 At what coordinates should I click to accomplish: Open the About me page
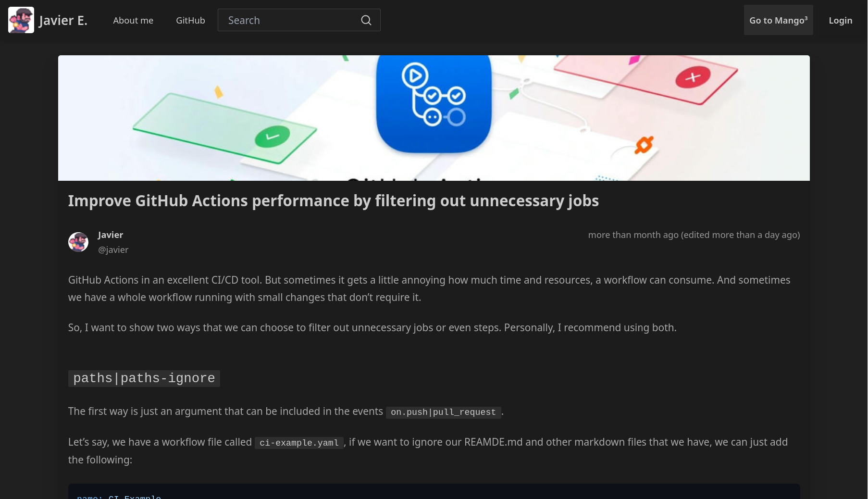(133, 20)
